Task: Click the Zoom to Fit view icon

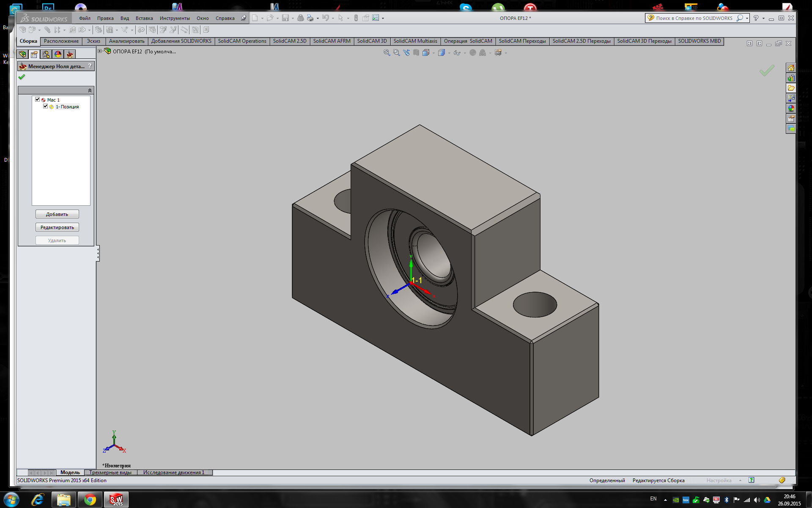Action: 387,52
